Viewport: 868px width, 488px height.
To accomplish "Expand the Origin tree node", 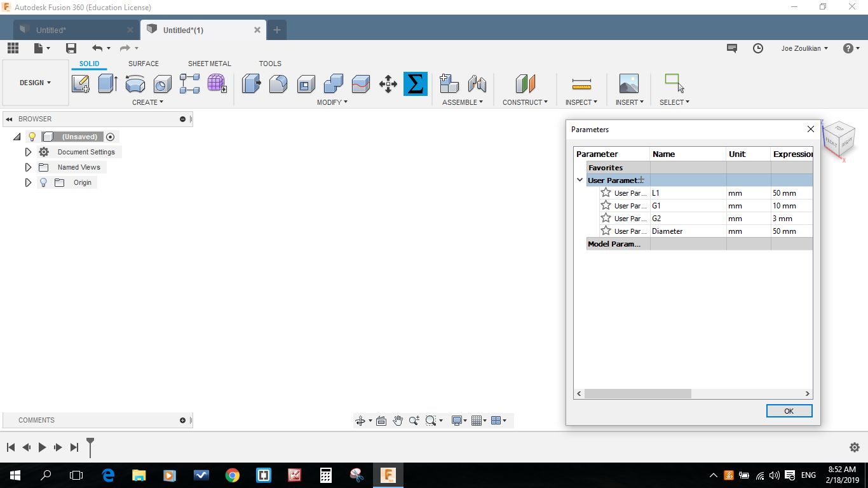I will [28, 182].
